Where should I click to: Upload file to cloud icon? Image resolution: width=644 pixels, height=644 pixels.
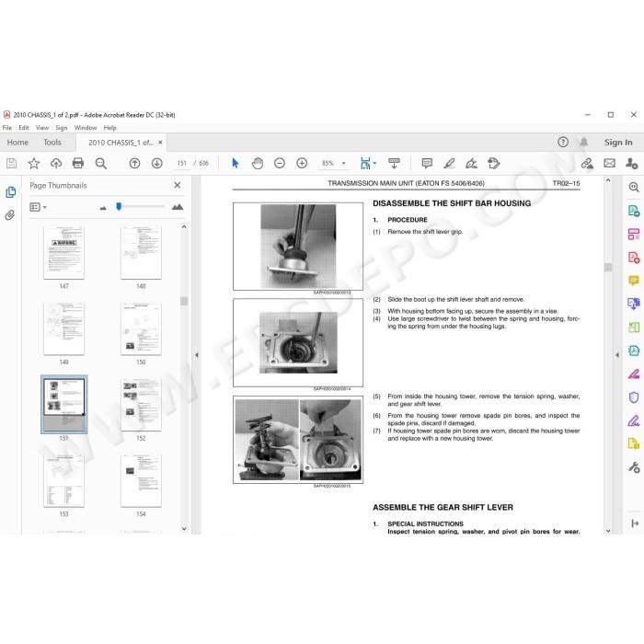[x=56, y=164]
